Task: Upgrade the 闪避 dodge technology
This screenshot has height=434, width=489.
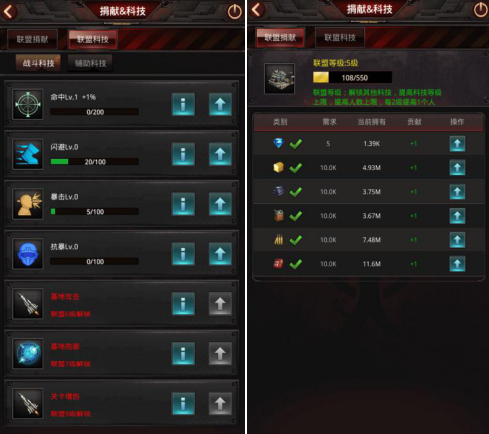Action: coord(220,154)
